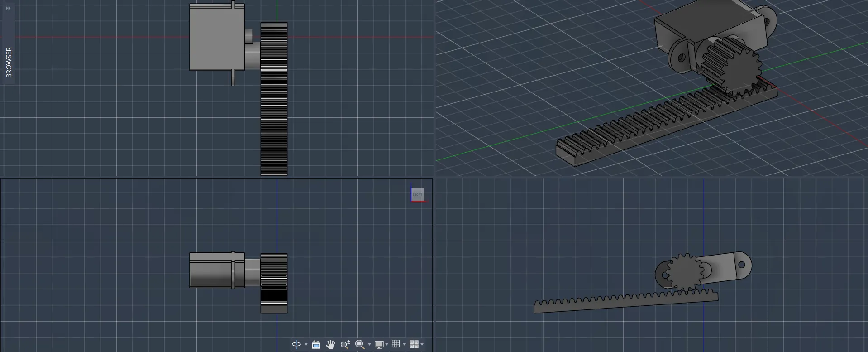Viewport: 868px width, 352px height.
Task: Select the Pan hand tool
Action: click(330, 345)
